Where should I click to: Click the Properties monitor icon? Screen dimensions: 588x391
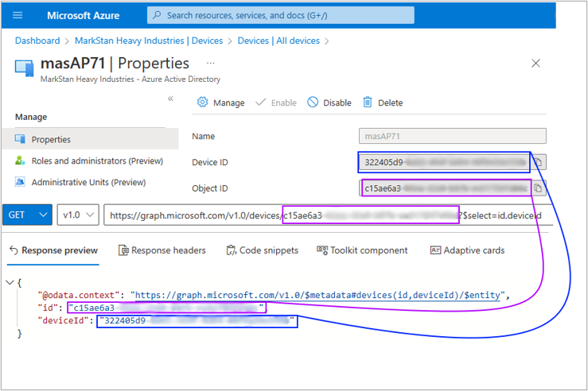tap(20, 139)
